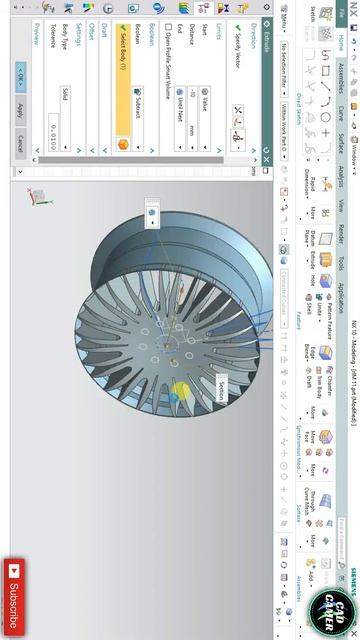Select the Circle tool in Direct Sketch

click(x=325, y=118)
